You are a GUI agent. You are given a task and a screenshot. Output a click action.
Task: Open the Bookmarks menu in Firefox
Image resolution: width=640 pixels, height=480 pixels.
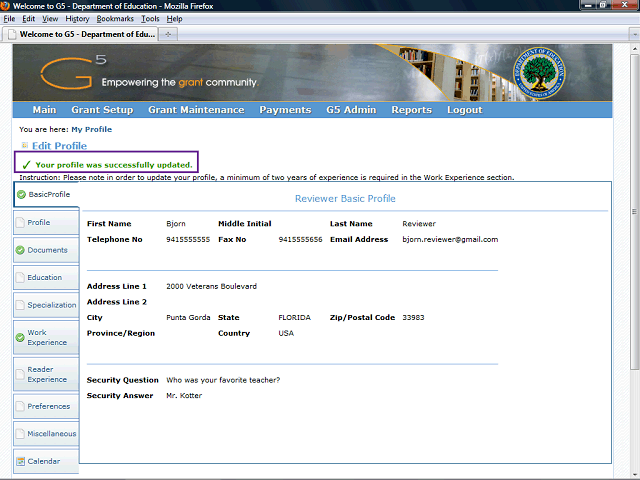[x=115, y=19]
